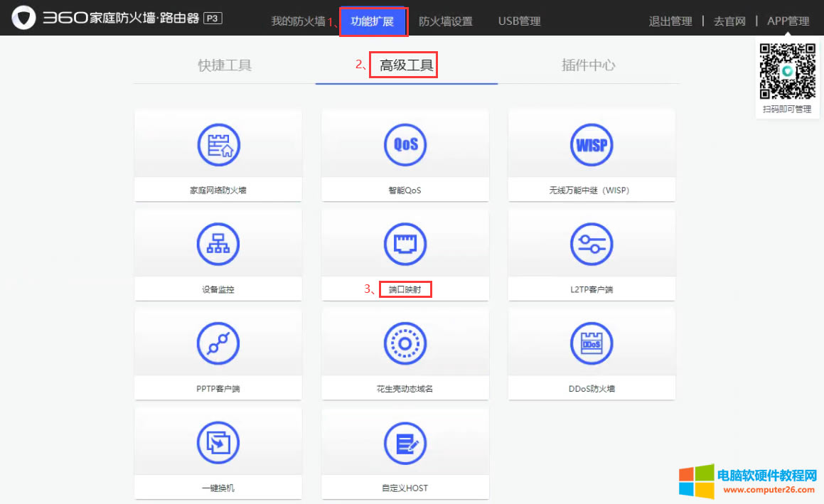Switch to the 快捷工具 tab
The height and width of the screenshot is (504, 824).
click(224, 64)
